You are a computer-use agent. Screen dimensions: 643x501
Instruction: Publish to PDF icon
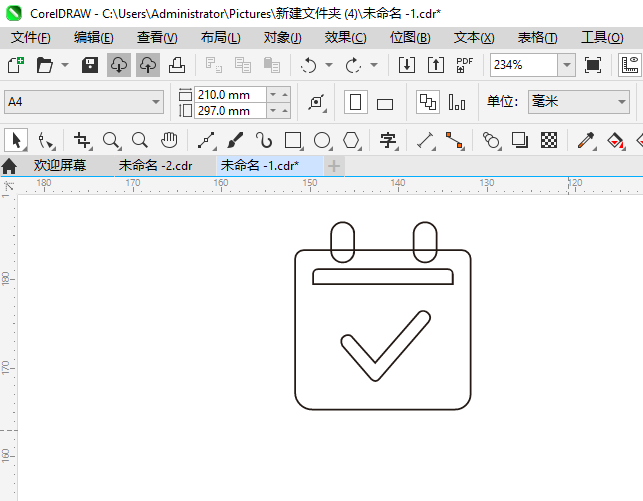[x=465, y=65]
